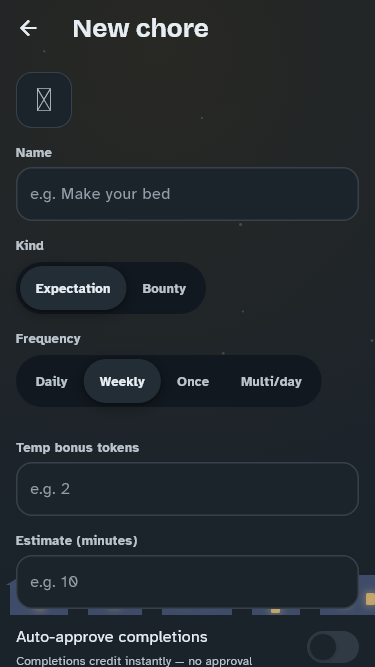Image resolution: width=375 pixels, height=667 pixels.
Task: Click the Frequency section label
Action: click(x=48, y=339)
